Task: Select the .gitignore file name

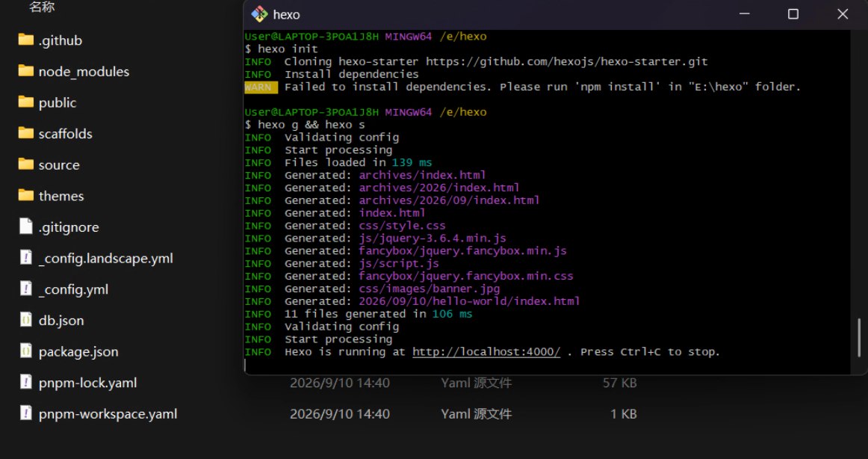Action: [x=69, y=227]
